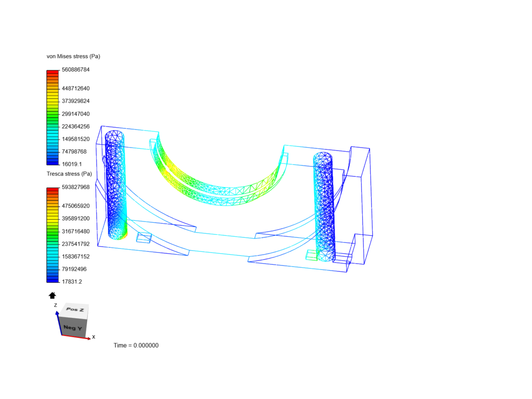This screenshot has height=399, width=532.
Task: Click the 237541792 legend value
Action: tap(76, 244)
